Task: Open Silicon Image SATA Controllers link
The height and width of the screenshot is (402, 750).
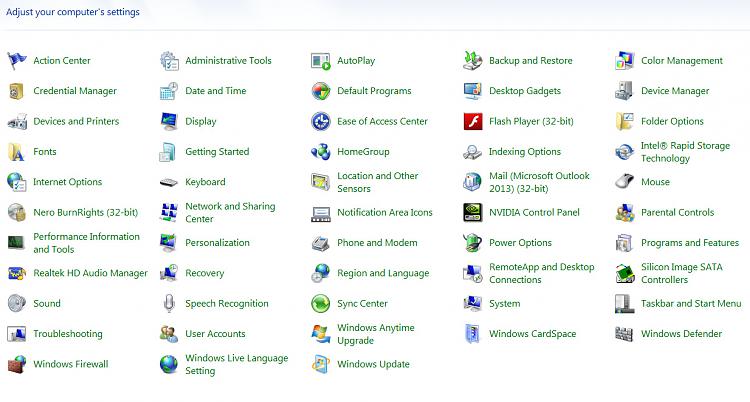Action: pos(682,273)
